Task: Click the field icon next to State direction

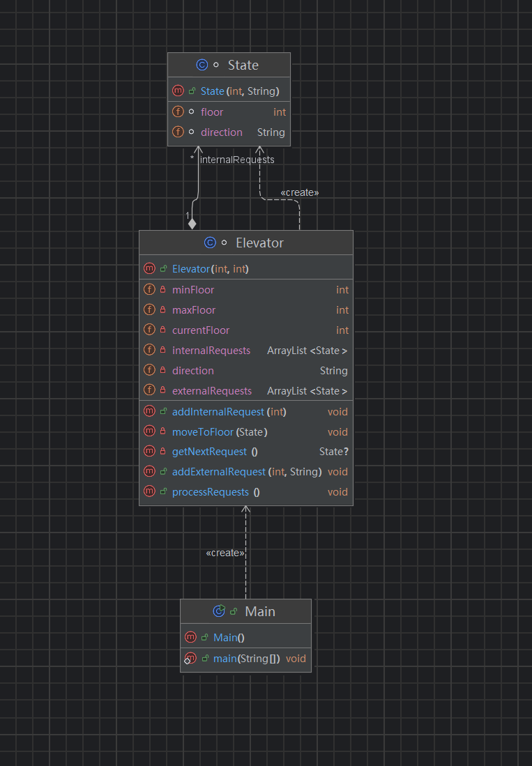Action: pos(178,132)
